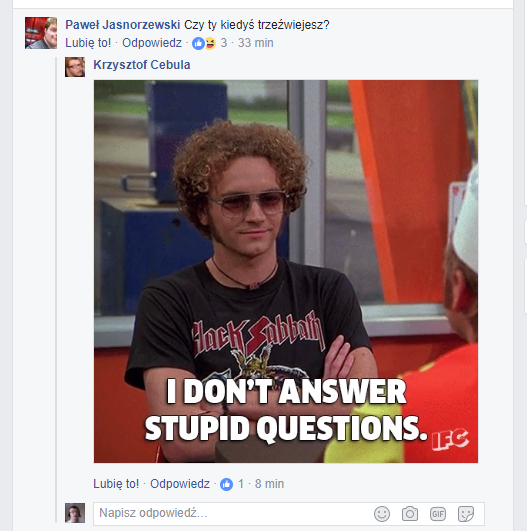Open Paweł Jasnorzewski's profile picture
The width and height of the screenshot is (527, 531).
click(x=41, y=33)
